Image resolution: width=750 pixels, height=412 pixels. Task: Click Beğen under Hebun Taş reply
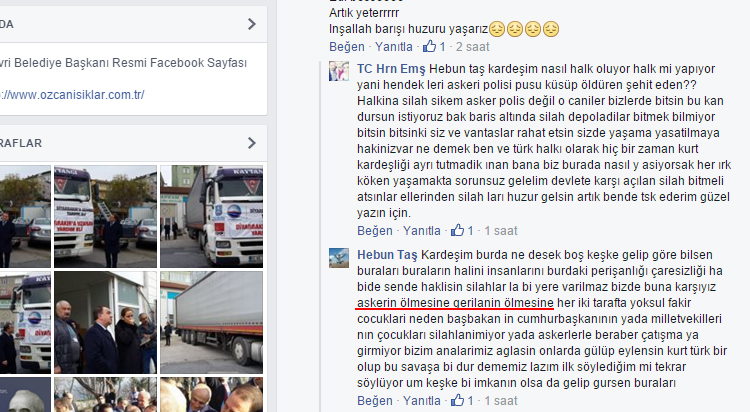coord(375,401)
